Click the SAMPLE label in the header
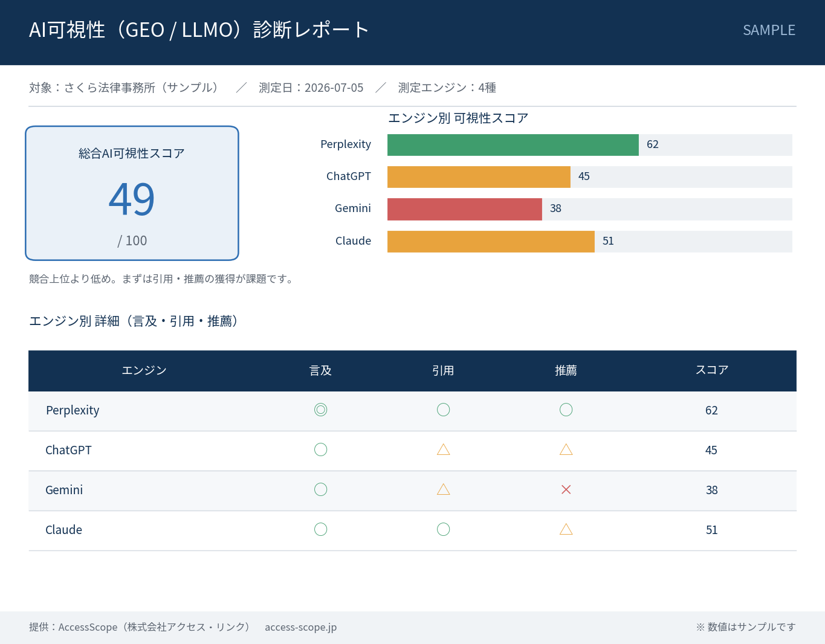825x644 pixels. pos(769,30)
